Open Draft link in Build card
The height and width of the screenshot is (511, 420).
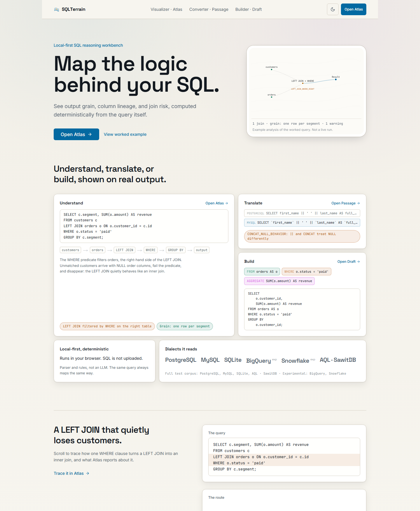pyautogui.click(x=349, y=262)
